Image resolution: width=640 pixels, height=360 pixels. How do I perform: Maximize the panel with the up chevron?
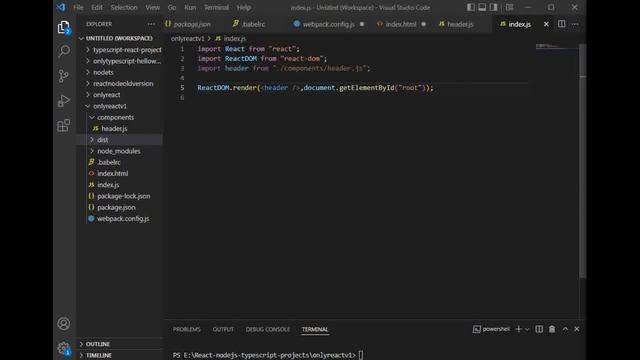(565, 329)
